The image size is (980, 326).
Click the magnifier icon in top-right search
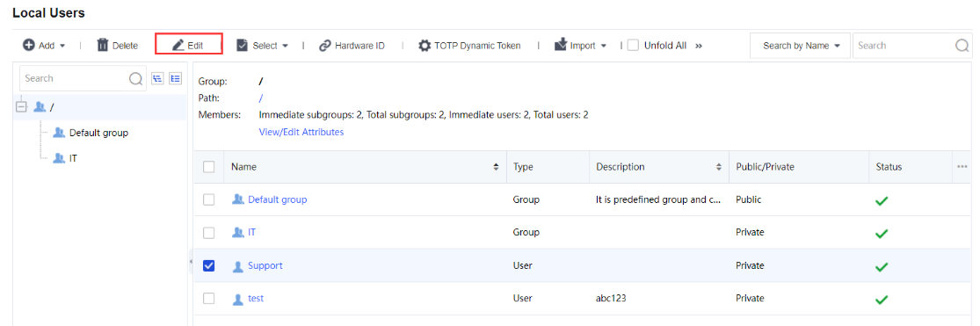tap(962, 46)
